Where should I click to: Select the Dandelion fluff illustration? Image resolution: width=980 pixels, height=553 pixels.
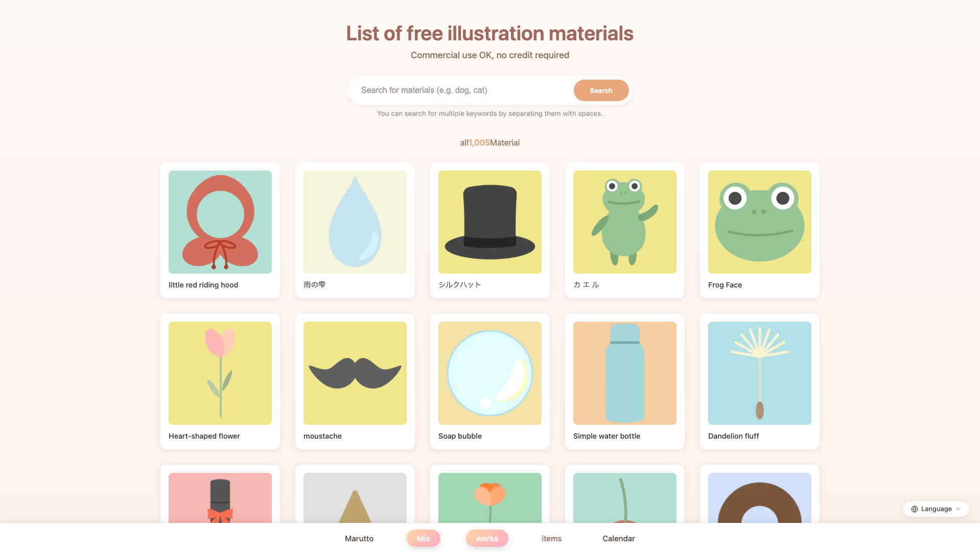760,373
